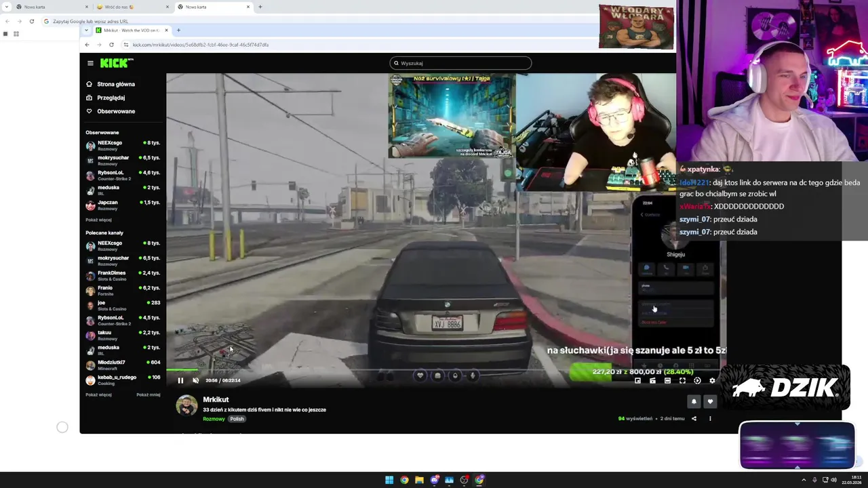Collapse recommended channels with Pokaż mniej
The width and height of the screenshot is (868, 488).
pyautogui.click(x=148, y=394)
